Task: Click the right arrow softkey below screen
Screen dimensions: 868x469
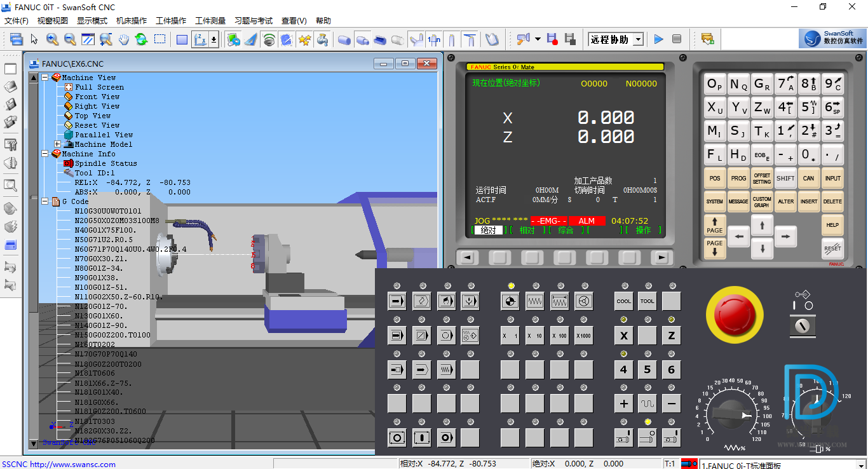Action: (x=662, y=257)
